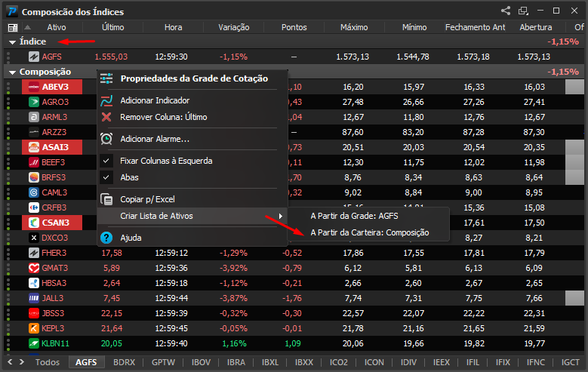588x372 pixels.
Task: Click the detach window icon
Action: pos(523,11)
